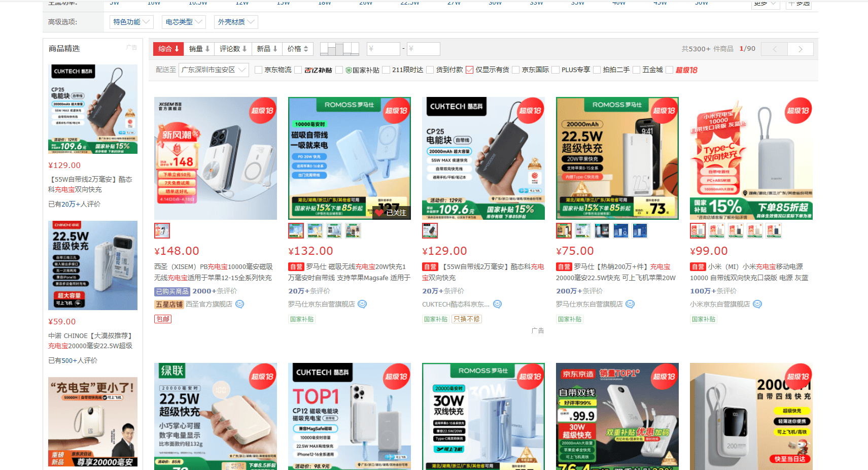868x470 pixels.
Task: Tick the PLUS专享 checkbox
Action: (555, 70)
